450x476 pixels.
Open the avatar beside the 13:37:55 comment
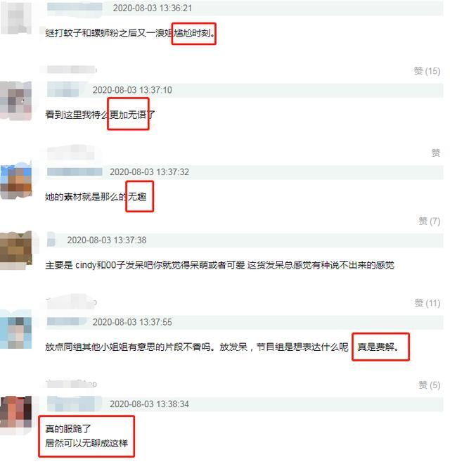(x=16, y=331)
